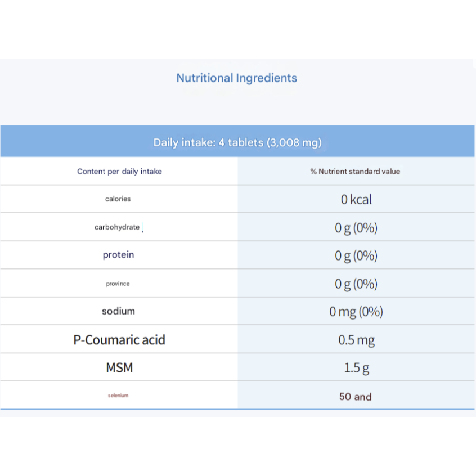Click the Content per daily intake header

click(119, 172)
